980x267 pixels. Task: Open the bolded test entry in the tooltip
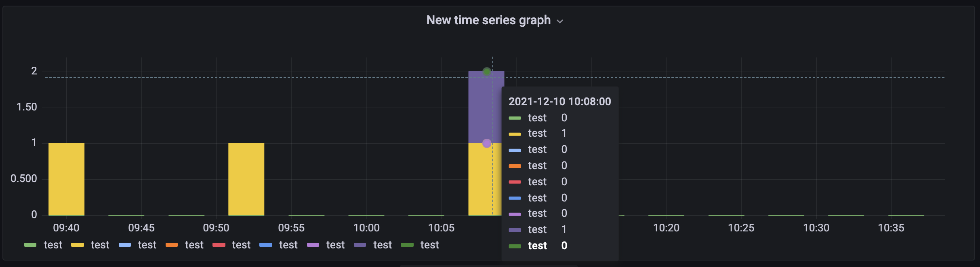click(x=537, y=246)
